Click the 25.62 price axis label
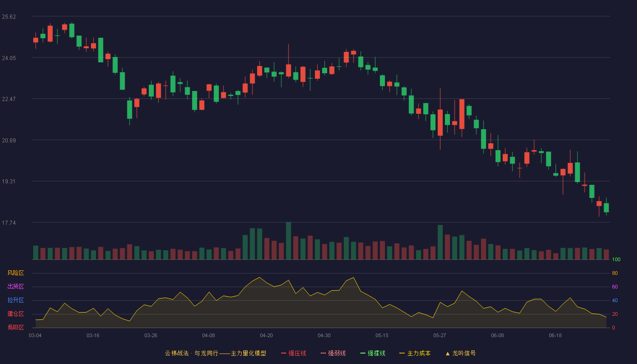Viewport: 637px width, 364px height. coord(9,17)
